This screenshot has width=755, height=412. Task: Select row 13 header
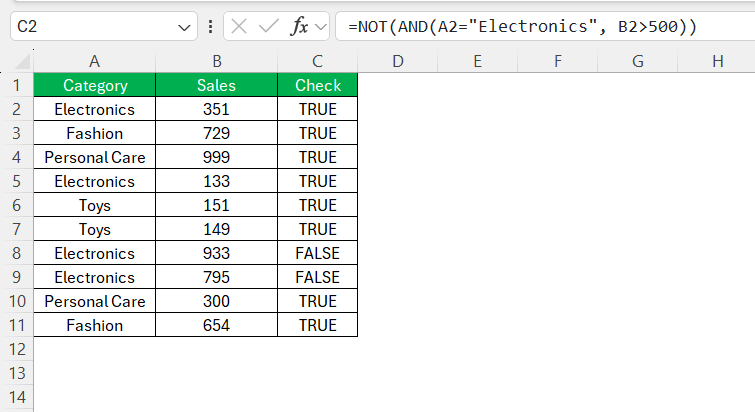point(17,373)
